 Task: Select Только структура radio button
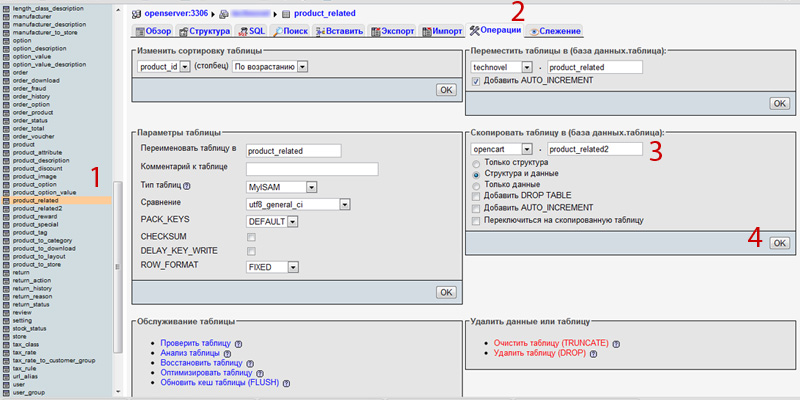(x=476, y=164)
